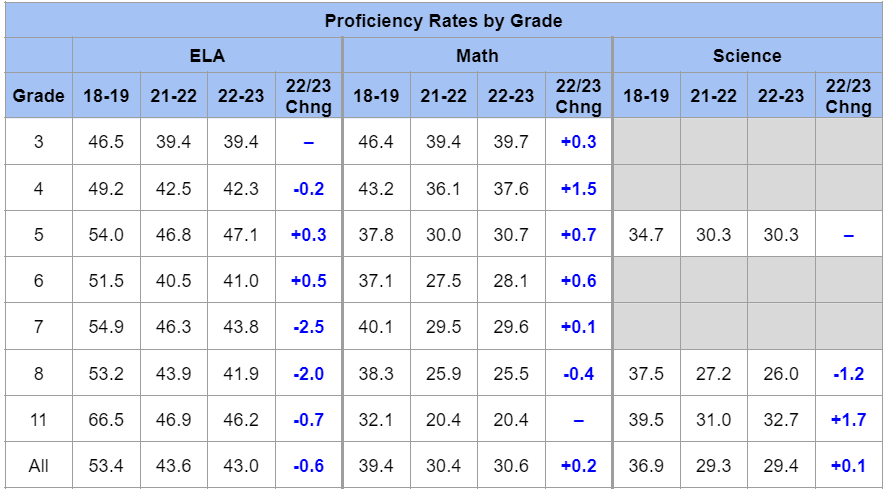Select Grade 8 Science change value -1.2
The image size is (887, 491).
(848, 374)
